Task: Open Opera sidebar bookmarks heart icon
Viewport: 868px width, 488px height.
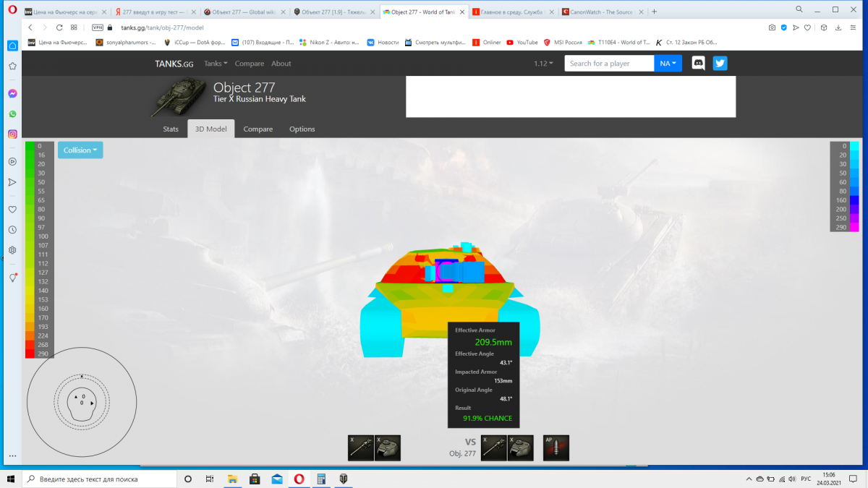Action: 12,210
